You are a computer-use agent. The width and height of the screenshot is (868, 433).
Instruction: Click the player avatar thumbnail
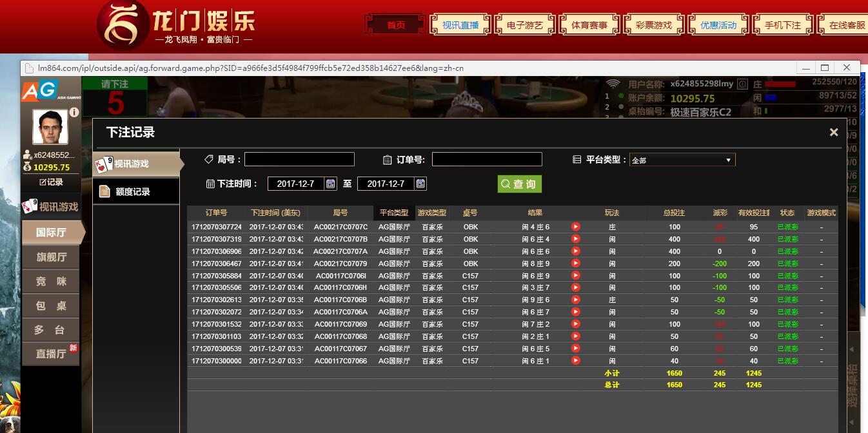50,127
